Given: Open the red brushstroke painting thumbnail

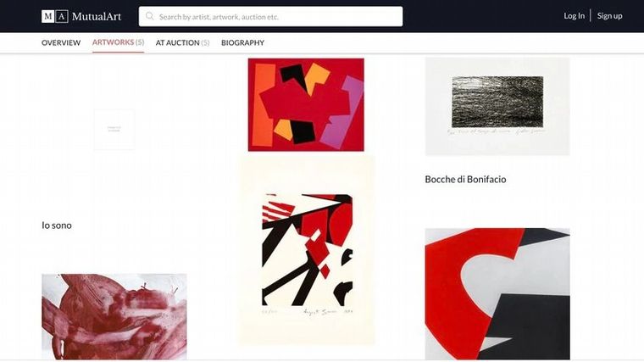Looking at the screenshot, I should click(x=114, y=317).
